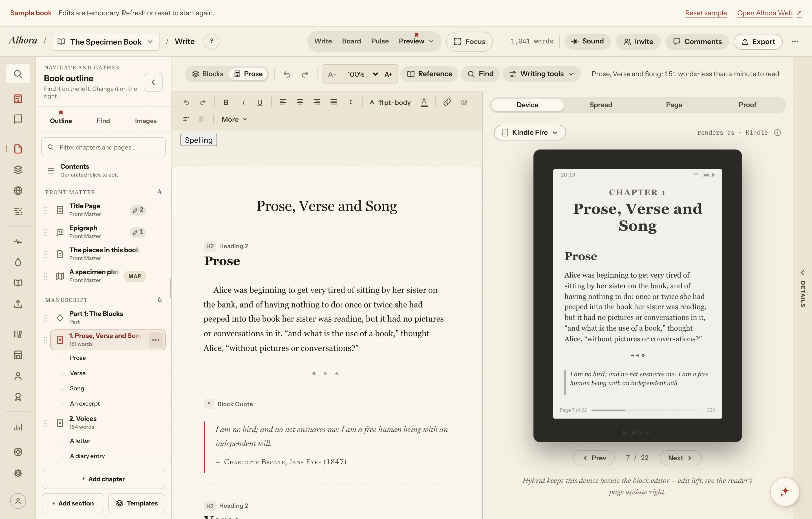This screenshot has height=519, width=812.
Task: Click the bar chart icon in left rail
Action: point(18,427)
